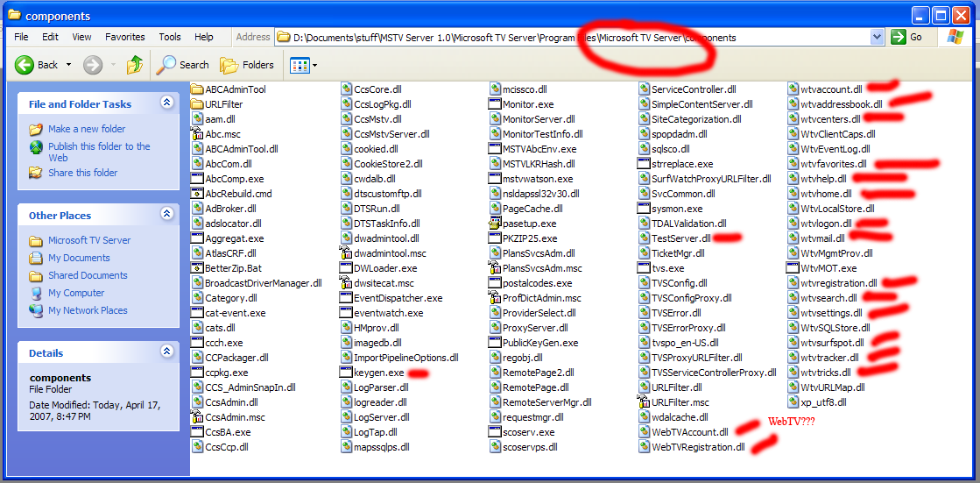
Task: Open the ABCAdminTool folder
Action: (235, 89)
